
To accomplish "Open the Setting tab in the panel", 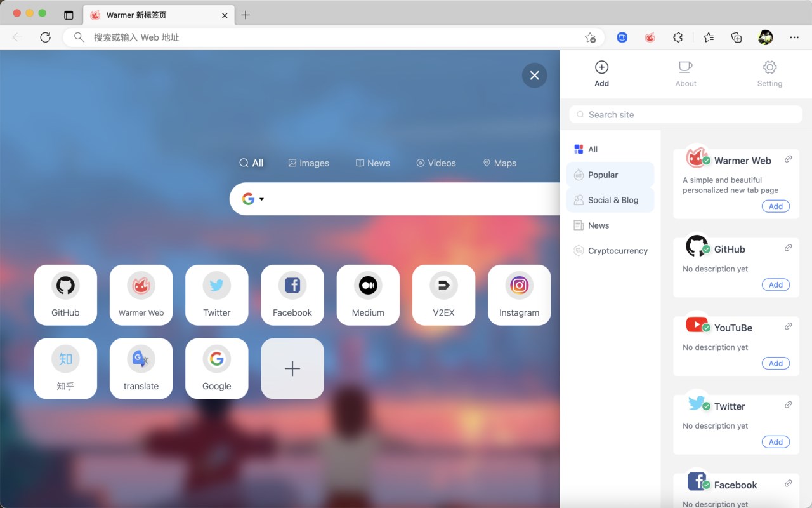I will point(769,74).
